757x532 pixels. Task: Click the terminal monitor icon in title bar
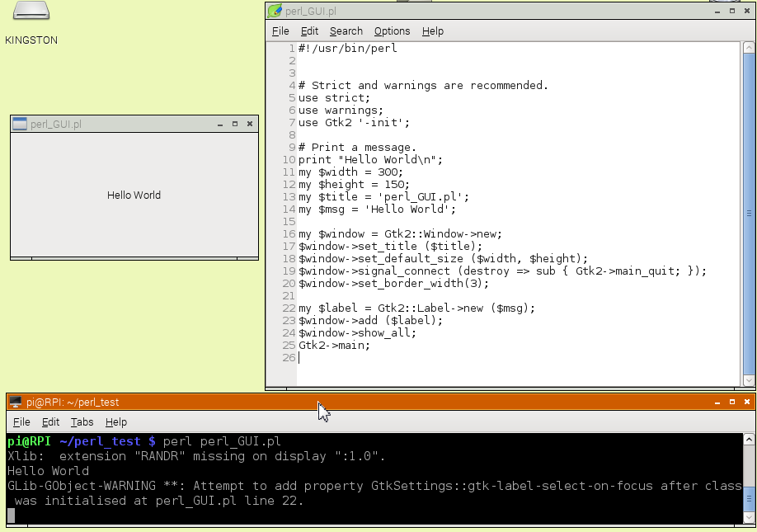[15, 403]
